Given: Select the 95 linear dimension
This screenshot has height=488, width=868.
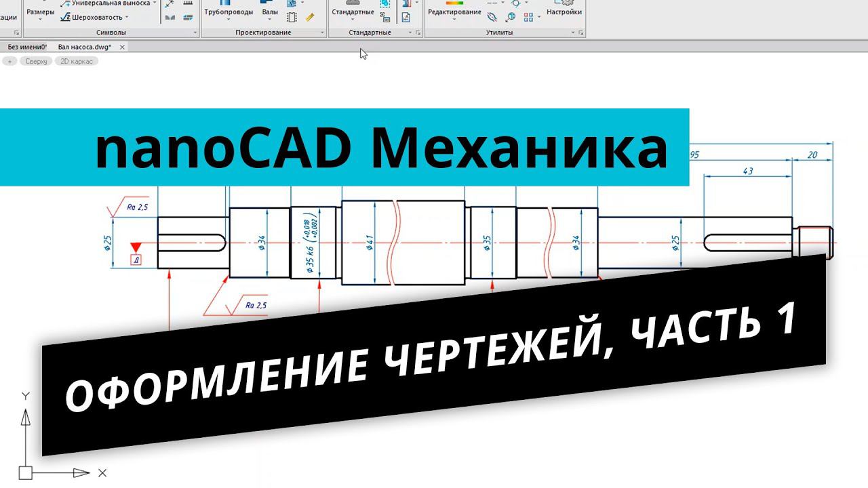Looking at the screenshot, I should (x=694, y=155).
